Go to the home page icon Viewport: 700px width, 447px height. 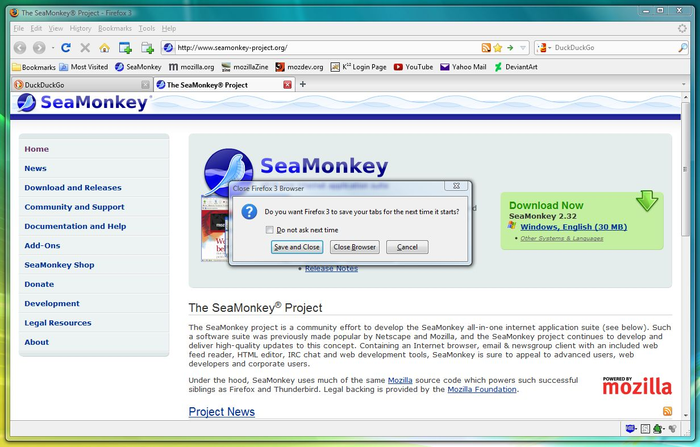[x=104, y=47]
